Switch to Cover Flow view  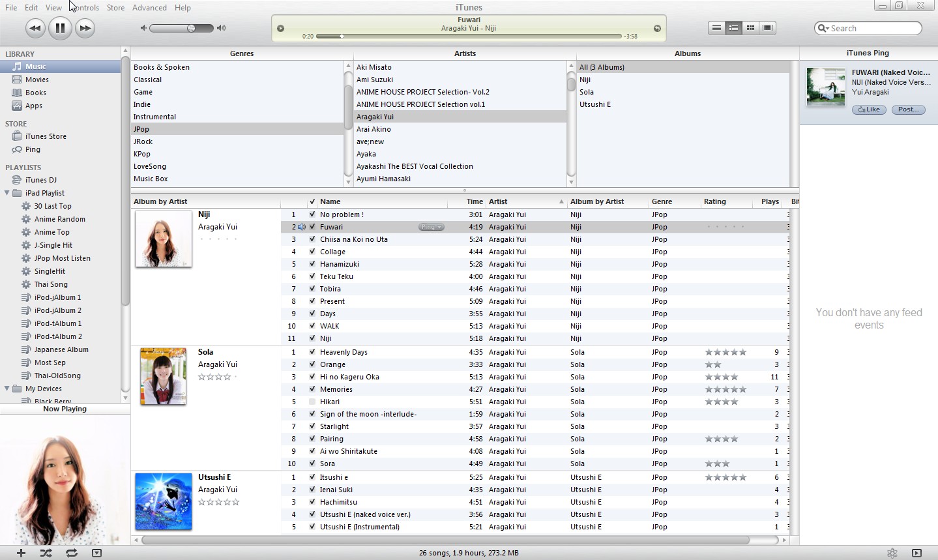[767, 28]
